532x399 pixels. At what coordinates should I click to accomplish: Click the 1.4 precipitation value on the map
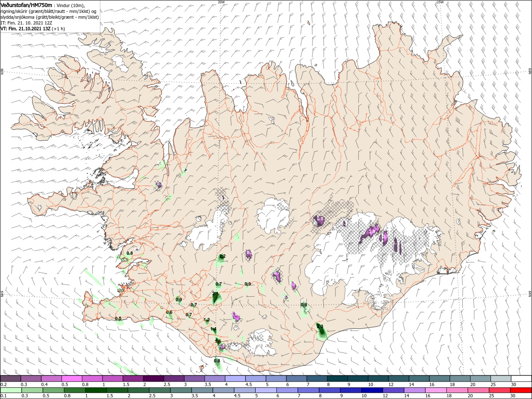213,329
